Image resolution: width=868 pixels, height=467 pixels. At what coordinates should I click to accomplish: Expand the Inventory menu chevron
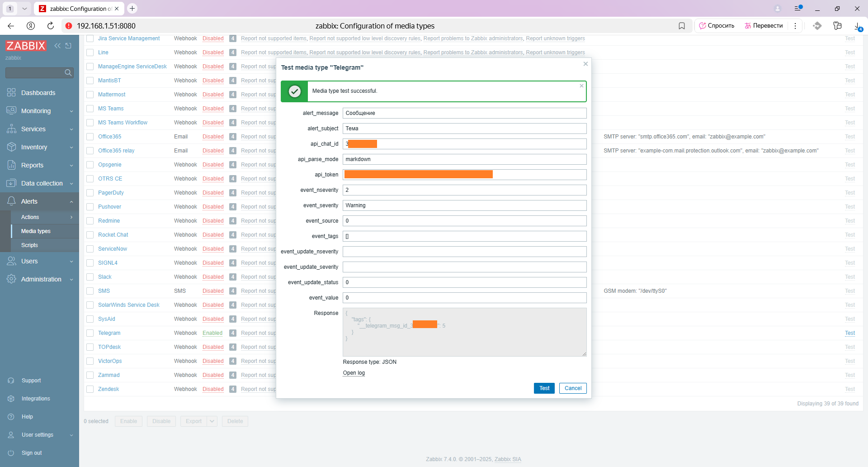click(x=71, y=148)
